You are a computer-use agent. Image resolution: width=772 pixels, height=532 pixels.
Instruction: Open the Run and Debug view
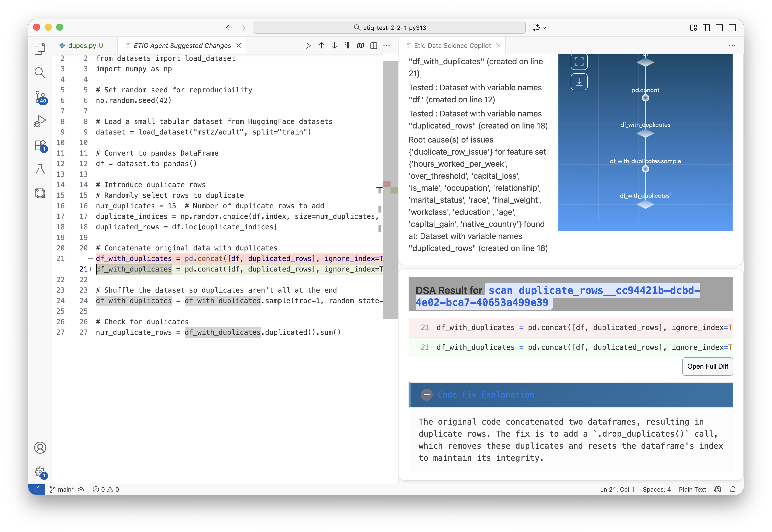coord(40,121)
